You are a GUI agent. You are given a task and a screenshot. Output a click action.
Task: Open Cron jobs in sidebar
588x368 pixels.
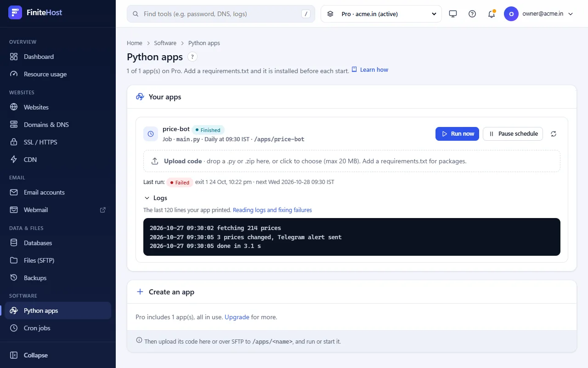point(58,328)
